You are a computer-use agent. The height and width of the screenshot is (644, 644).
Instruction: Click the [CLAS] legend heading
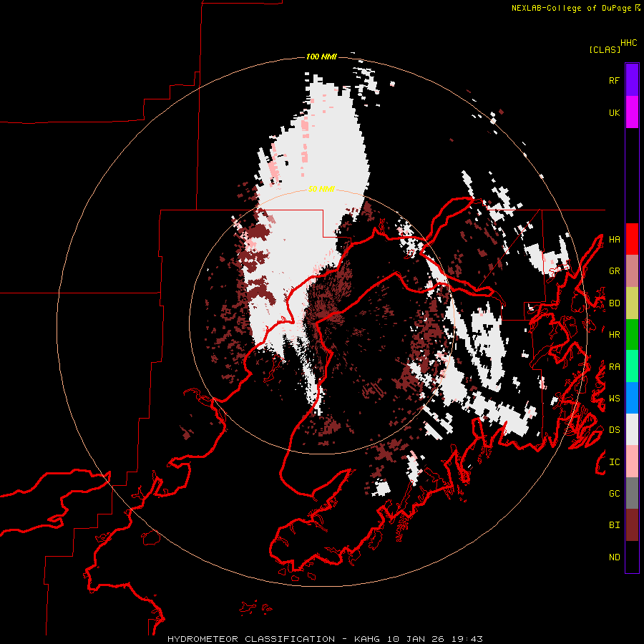[605, 49]
